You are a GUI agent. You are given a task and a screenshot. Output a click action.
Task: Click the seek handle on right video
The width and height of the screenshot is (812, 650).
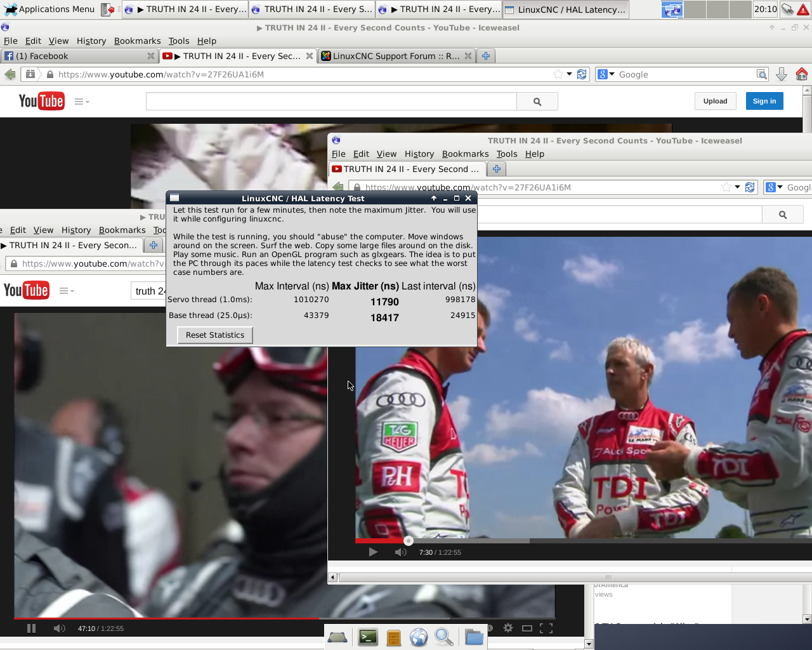click(409, 541)
